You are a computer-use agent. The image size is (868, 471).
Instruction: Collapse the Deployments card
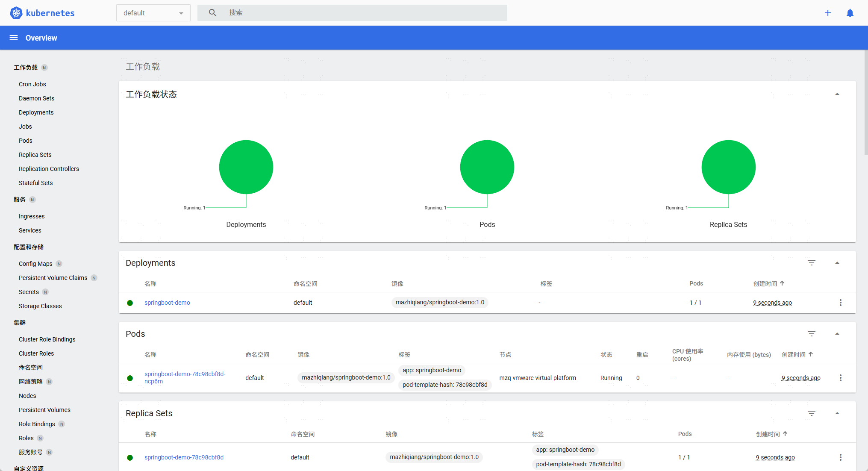837,263
